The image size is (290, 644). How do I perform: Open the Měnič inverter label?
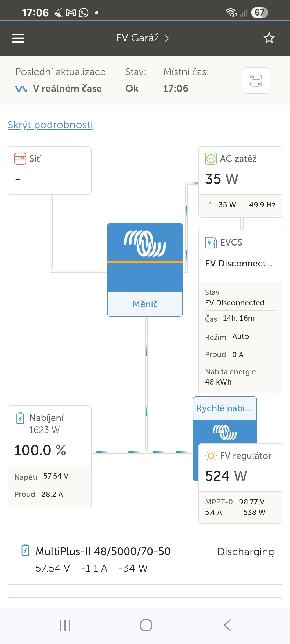(x=145, y=304)
